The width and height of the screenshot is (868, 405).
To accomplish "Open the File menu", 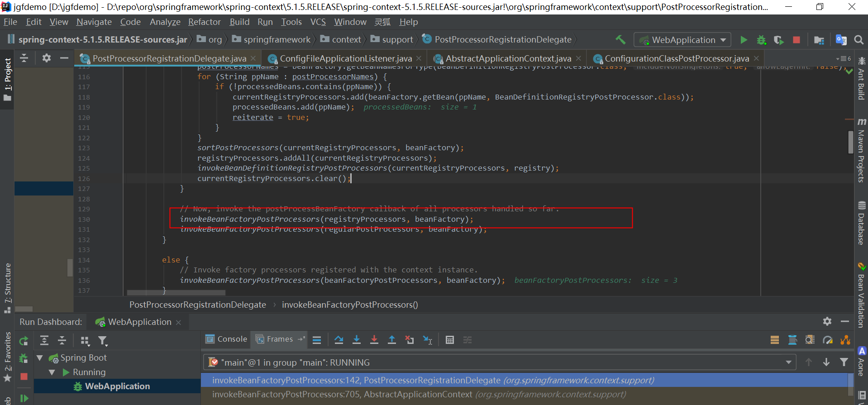I will tap(10, 22).
